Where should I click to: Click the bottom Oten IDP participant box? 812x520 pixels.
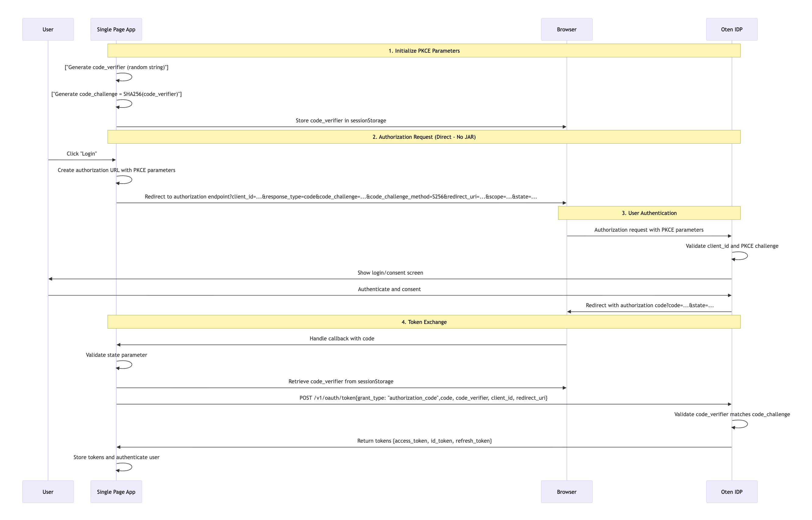point(731,492)
